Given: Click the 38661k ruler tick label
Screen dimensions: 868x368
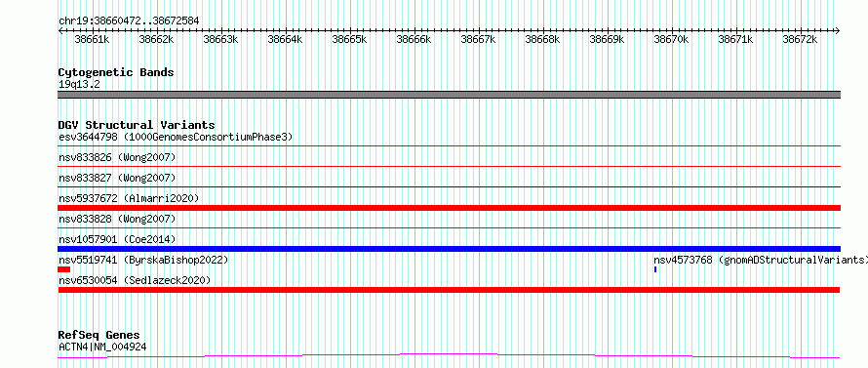Looking at the screenshot, I should pyautogui.click(x=92, y=39).
